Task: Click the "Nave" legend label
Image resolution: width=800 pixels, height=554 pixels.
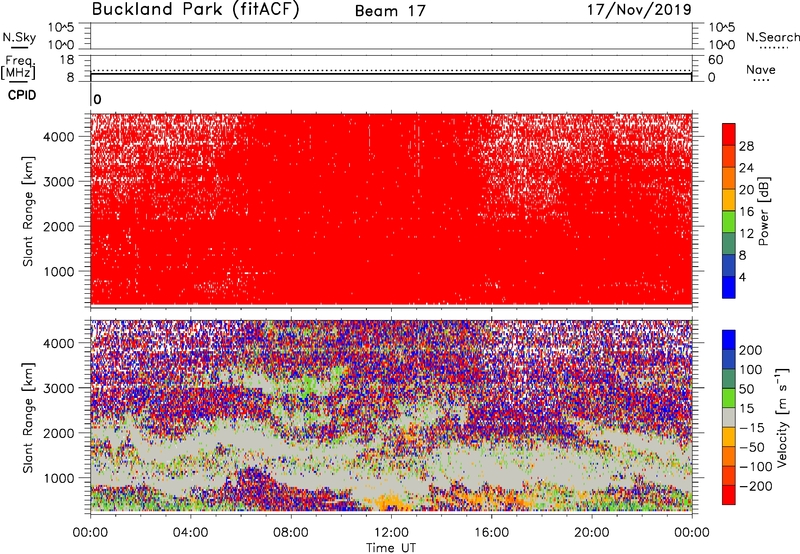Action: tap(761, 69)
